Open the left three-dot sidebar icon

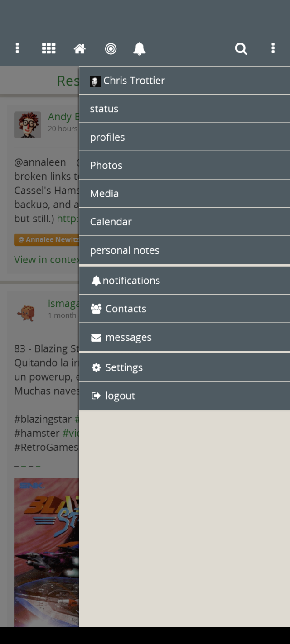point(17,48)
